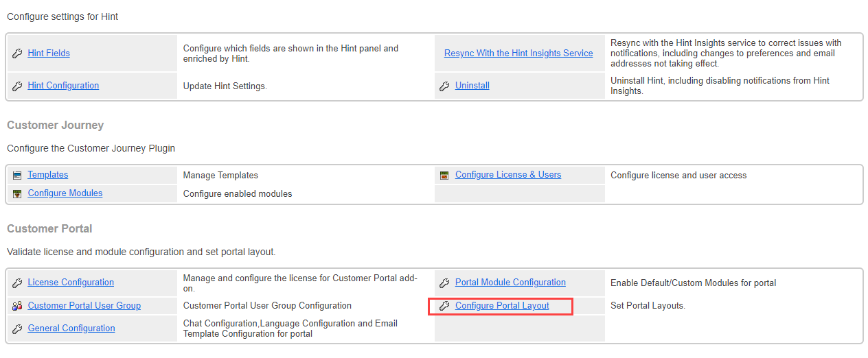Open the Configure License & Users link
Screen dimensions: 868x358
(x=508, y=175)
